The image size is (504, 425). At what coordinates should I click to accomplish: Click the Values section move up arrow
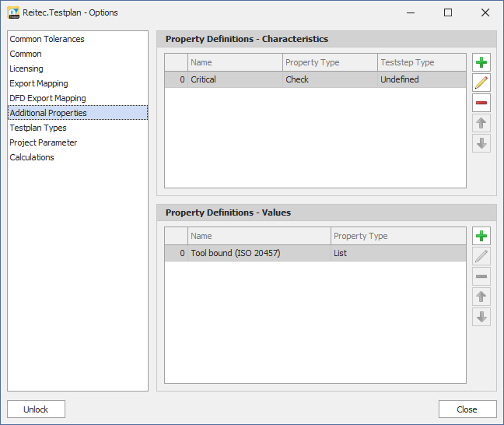(x=481, y=297)
